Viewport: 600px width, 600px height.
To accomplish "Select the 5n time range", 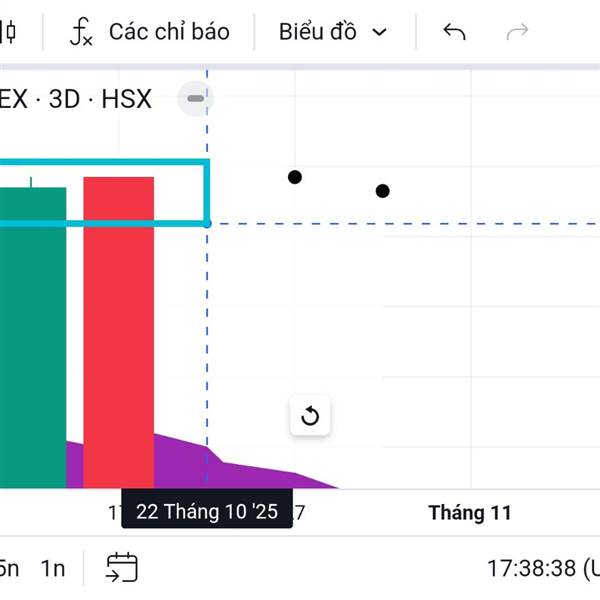I will point(8,569).
